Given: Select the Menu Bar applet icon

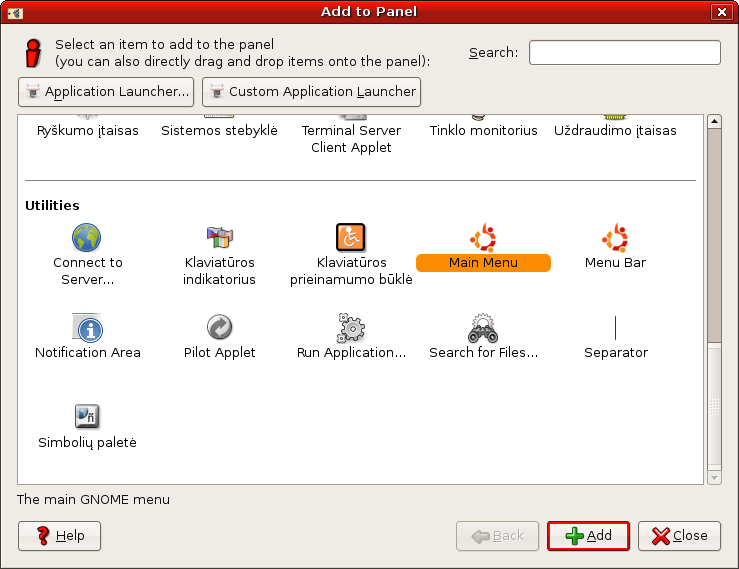Looking at the screenshot, I should [x=615, y=238].
